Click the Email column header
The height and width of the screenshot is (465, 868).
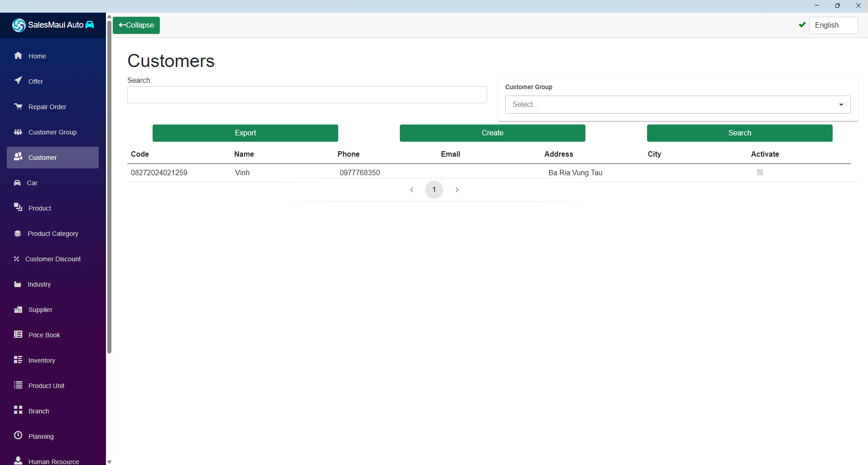[x=451, y=154]
